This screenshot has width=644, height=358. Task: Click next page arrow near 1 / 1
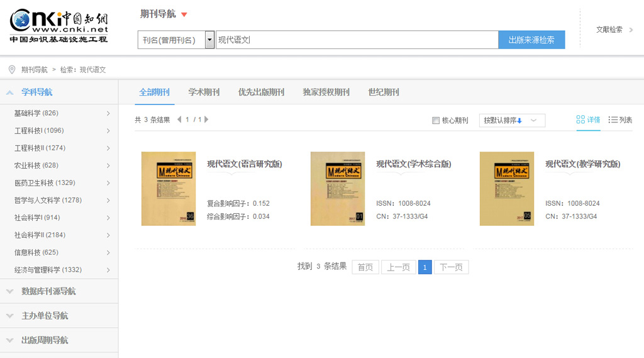[206, 120]
